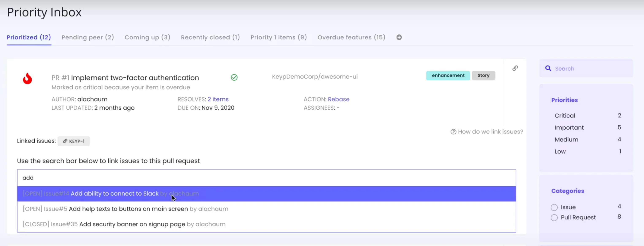The height and width of the screenshot is (246, 644).
Task: Click the enhancement label tag
Action: [448, 75]
